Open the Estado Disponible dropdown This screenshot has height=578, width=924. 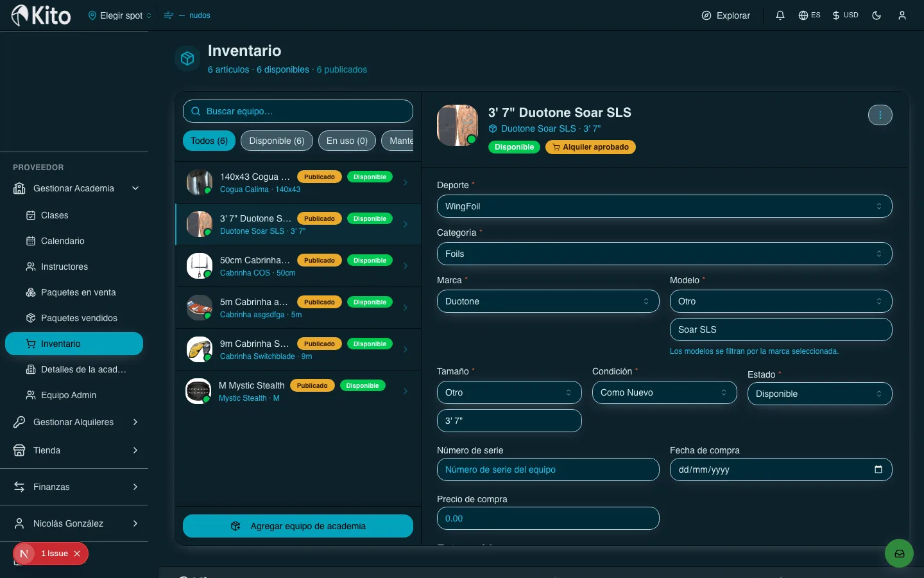click(x=819, y=394)
